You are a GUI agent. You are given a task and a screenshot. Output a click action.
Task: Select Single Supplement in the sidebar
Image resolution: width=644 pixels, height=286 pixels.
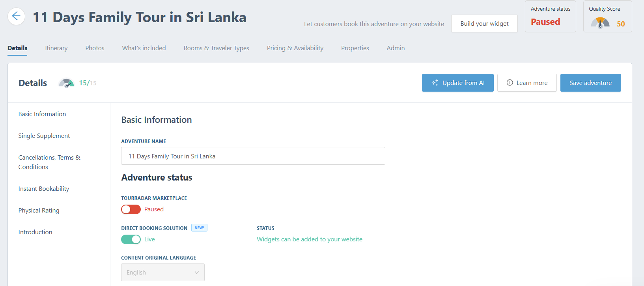click(x=44, y=136)
